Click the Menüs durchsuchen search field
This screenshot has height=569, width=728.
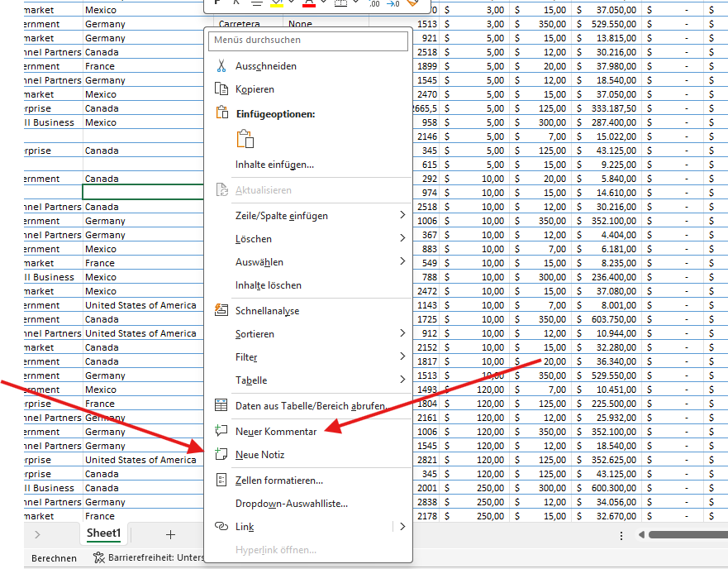pyautogui.click(x=308, y=40)
